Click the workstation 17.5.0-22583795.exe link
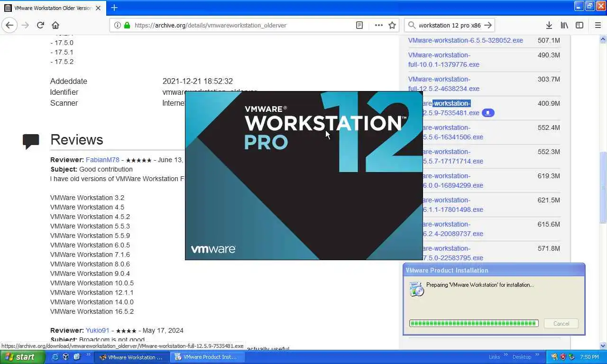This screenshot has width=607, height=364. pyautogui.click(x=453, y=253)
